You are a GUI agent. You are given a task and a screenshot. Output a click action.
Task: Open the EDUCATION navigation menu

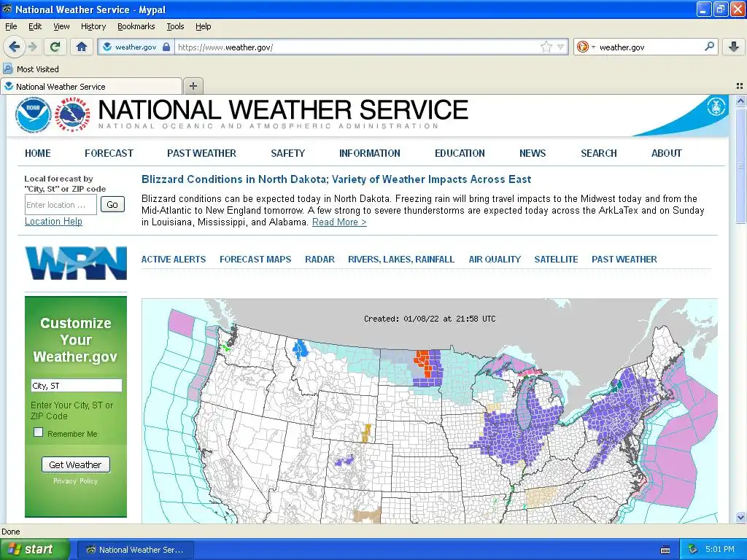460,153
